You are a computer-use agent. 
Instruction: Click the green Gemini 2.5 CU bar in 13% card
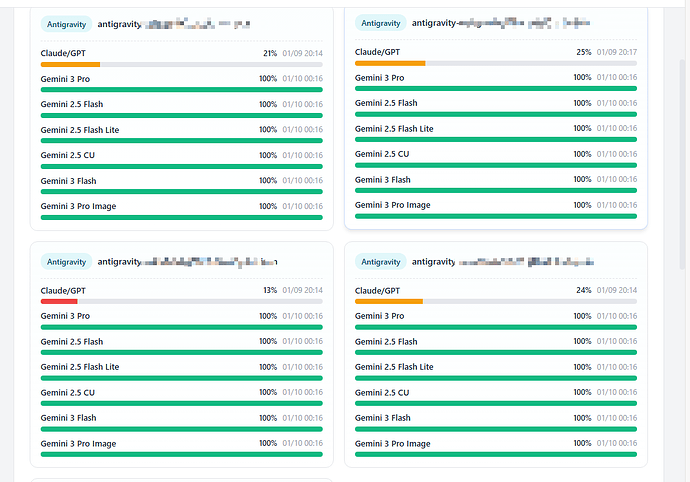coord(182,403)
